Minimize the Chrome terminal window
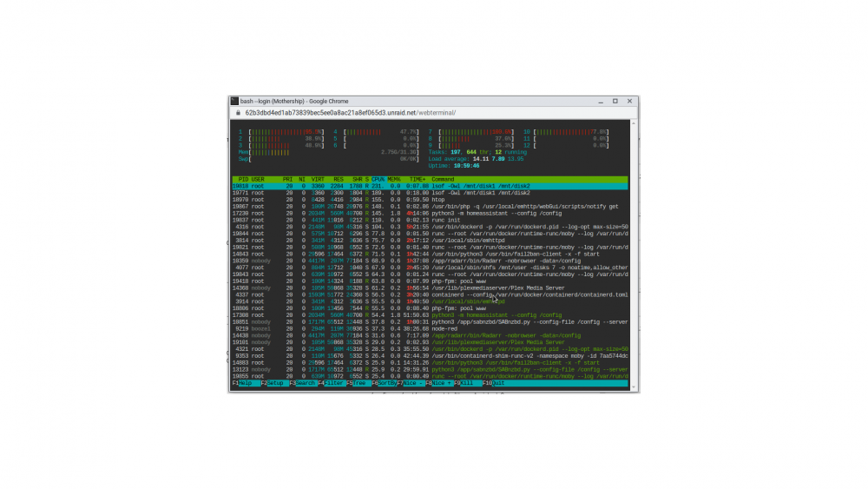Viewport: 868px width, 489px height. tap(601, 102)
